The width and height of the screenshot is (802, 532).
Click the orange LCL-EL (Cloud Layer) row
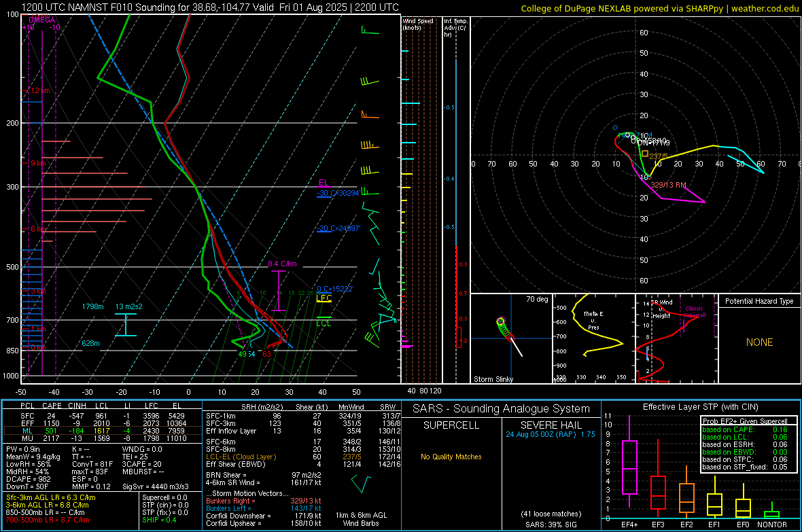(303, 457)
